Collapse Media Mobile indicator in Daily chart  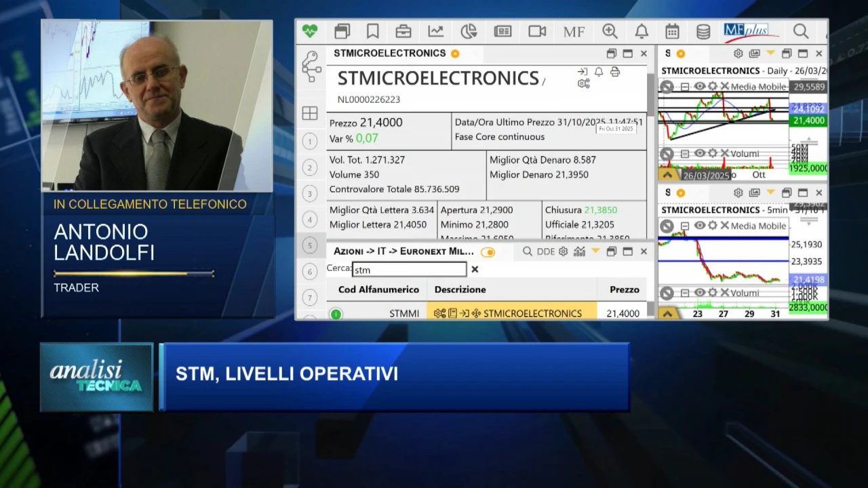click(685, 87)
